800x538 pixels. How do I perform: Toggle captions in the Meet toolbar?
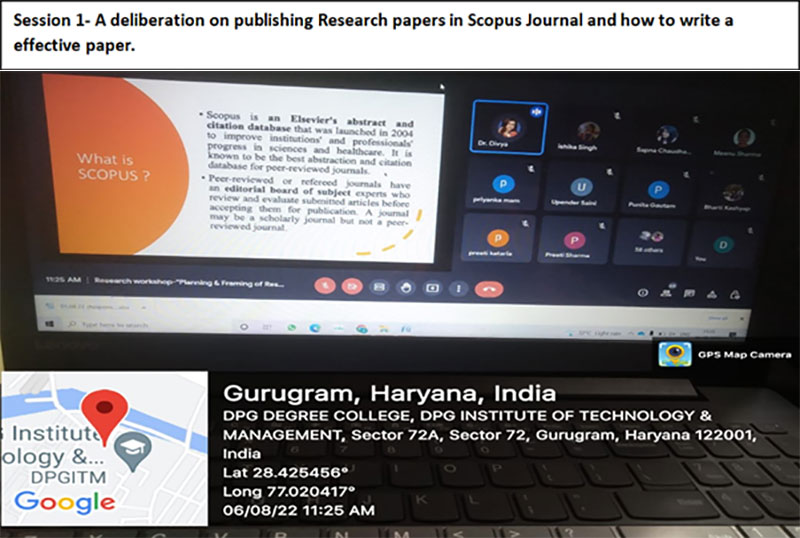pyautogui.click(x=379, y=287)
